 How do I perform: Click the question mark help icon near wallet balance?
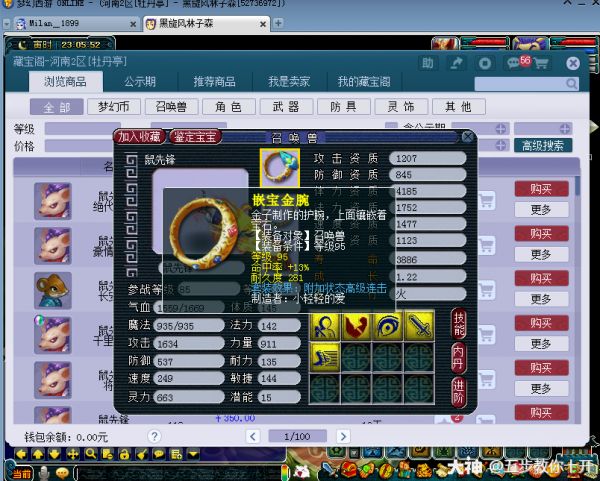click(155, 436)
